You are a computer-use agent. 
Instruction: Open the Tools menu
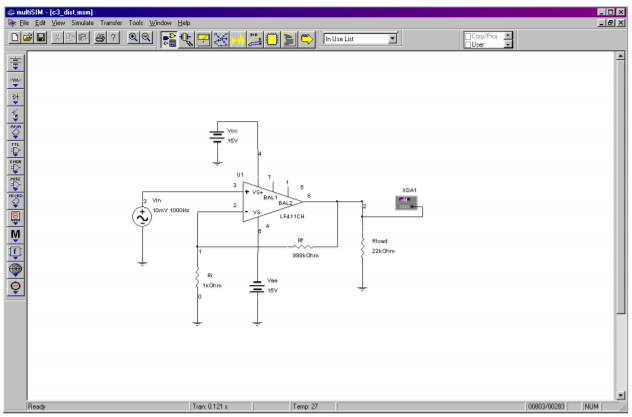pyautogui.click(x=137, y=22)
